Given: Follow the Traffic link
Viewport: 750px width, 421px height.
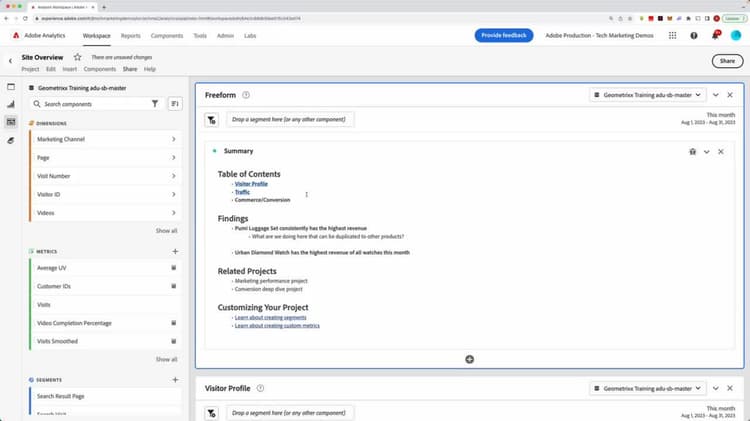Looking at the screenshot, I should coord(242,192).
